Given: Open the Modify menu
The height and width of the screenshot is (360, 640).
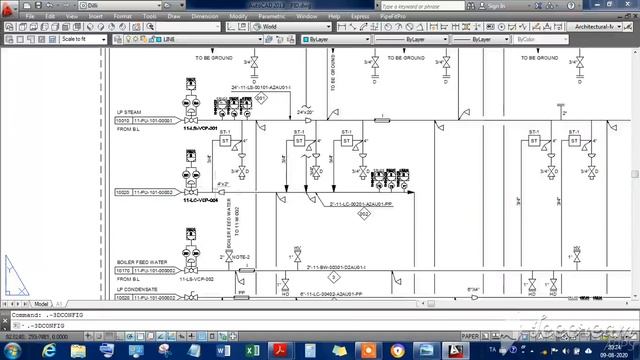Looking at the screenshot, I should 238,17.
